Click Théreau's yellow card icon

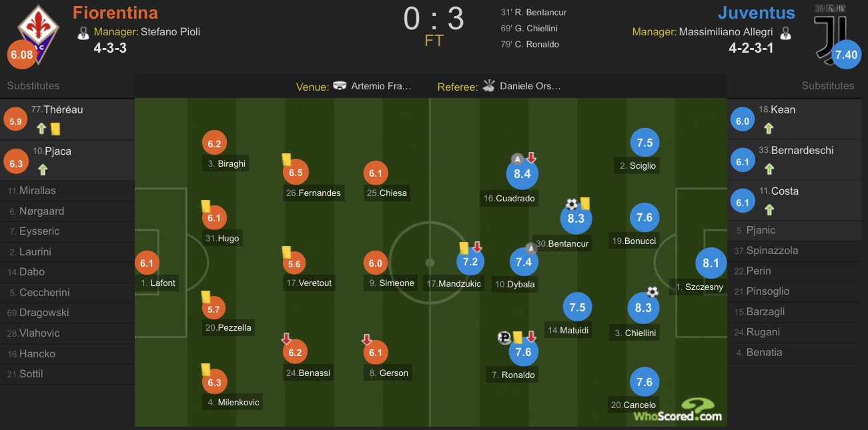[55, 128]
